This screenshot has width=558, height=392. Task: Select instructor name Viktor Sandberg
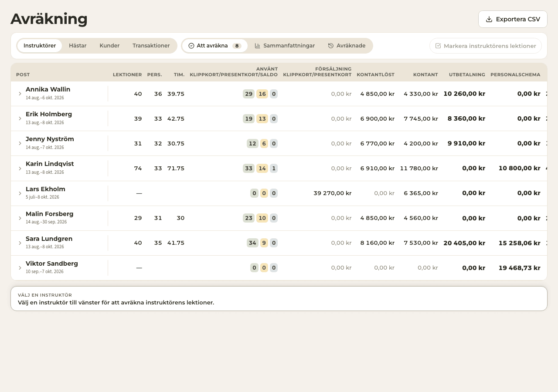point(52,264)
